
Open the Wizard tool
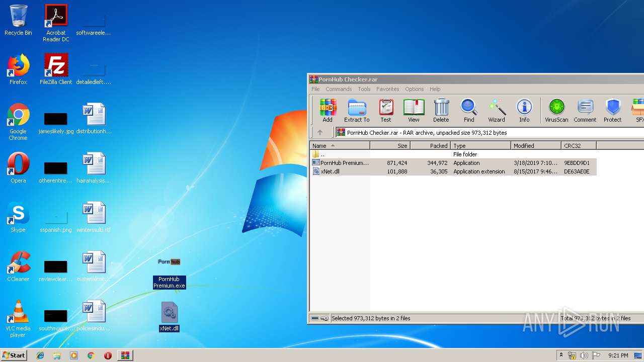tap(497, 110)
